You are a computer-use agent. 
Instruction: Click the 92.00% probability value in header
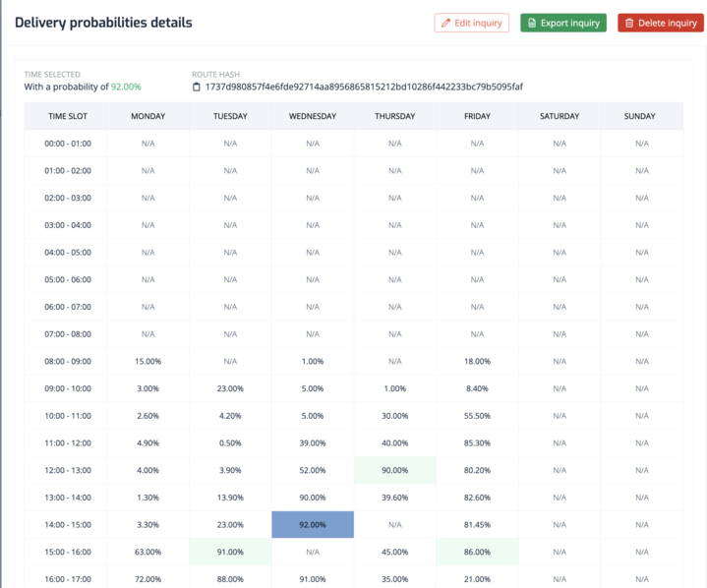[x=126, y=87]
